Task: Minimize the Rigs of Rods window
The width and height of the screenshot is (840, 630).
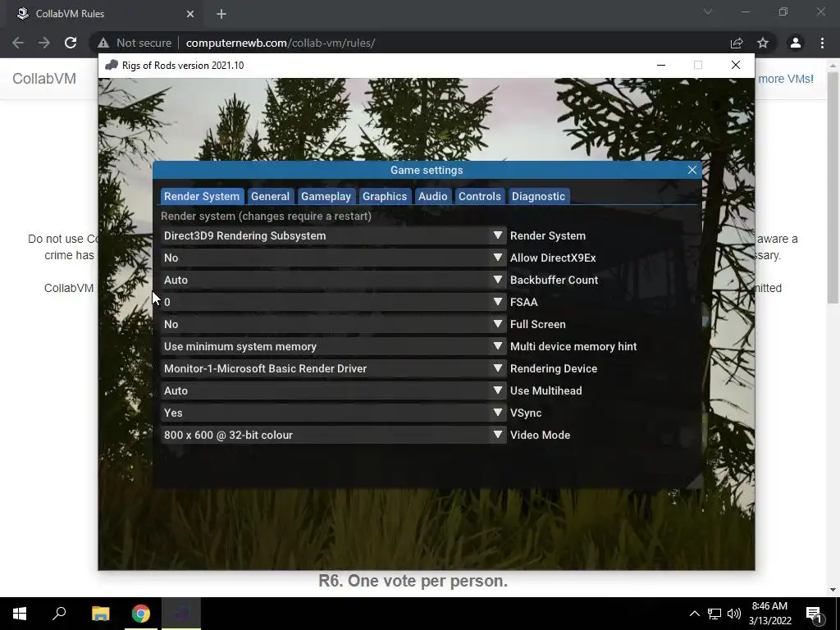Action: click(661, 66)
